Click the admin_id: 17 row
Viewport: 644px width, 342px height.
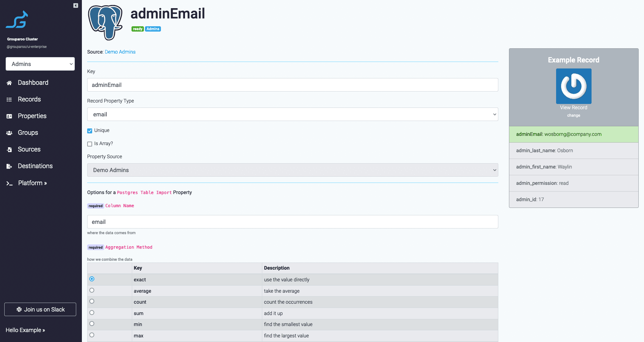pyautogui.click(x=573, y=199)
